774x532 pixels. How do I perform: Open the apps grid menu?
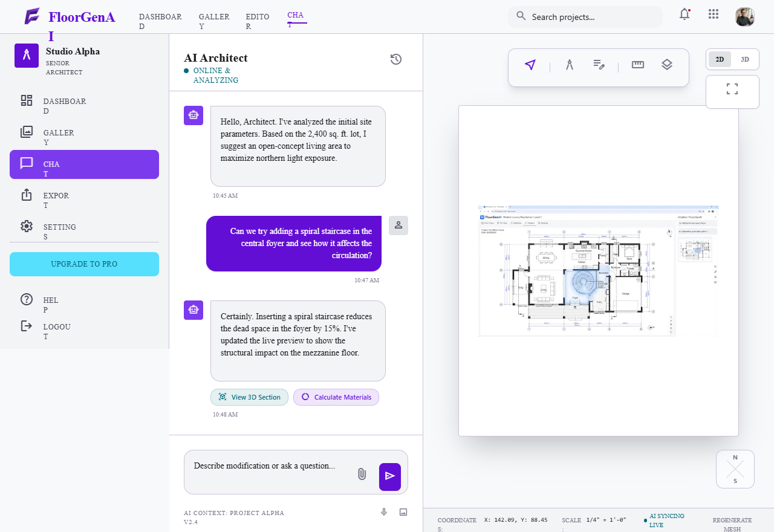click(714, 14)
